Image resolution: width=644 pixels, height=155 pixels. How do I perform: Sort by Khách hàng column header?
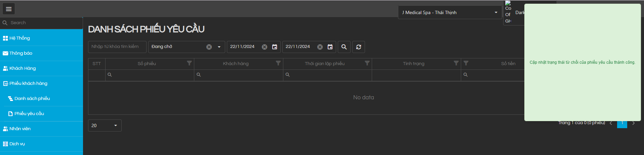(236, 63)
